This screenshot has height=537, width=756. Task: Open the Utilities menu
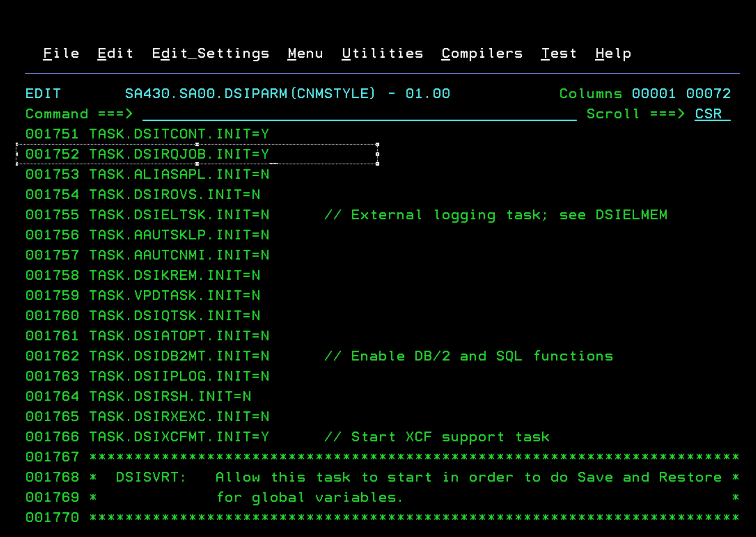click(382, 53)
